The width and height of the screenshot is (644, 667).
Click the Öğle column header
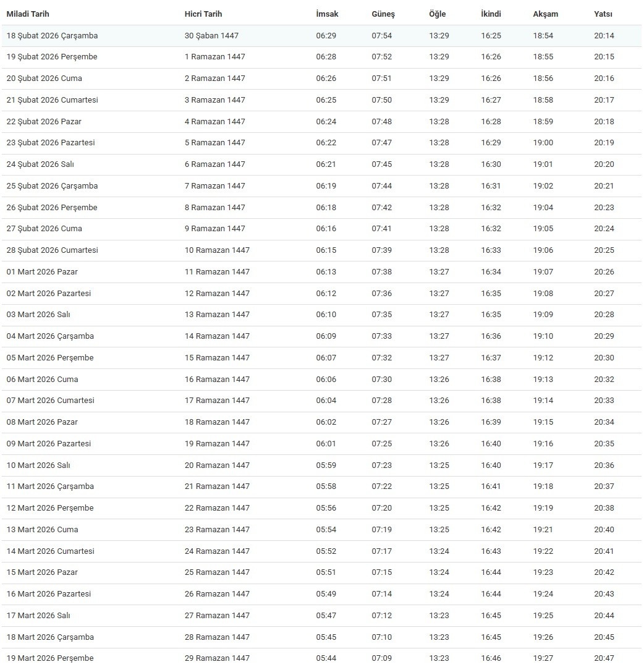coord(438,14)
